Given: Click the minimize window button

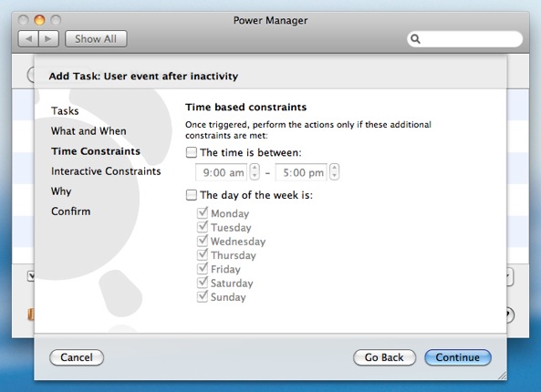Looking at the screenshot, I should [x=39, y=20].
